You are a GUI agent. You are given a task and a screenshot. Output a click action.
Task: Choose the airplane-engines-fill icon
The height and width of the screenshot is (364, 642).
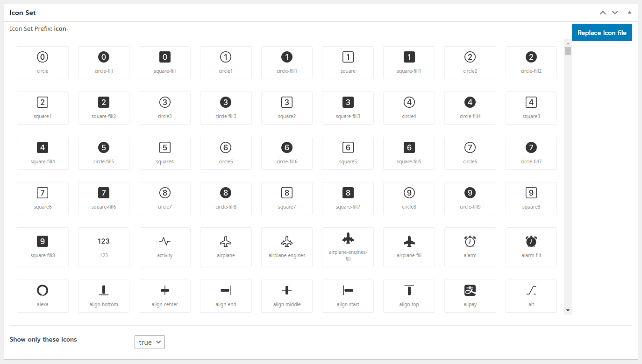click(x=348, y=247)
